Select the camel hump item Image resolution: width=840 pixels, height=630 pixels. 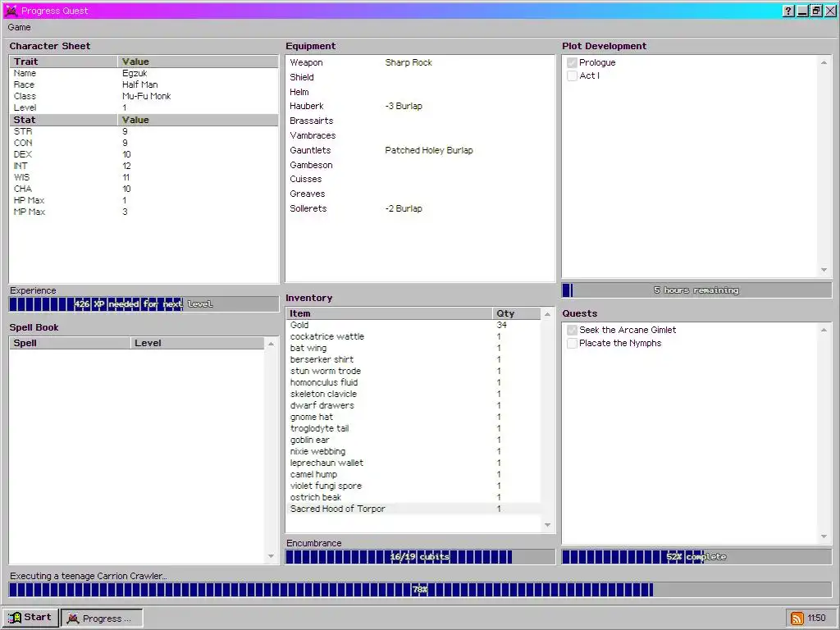(x=413, y=475)
